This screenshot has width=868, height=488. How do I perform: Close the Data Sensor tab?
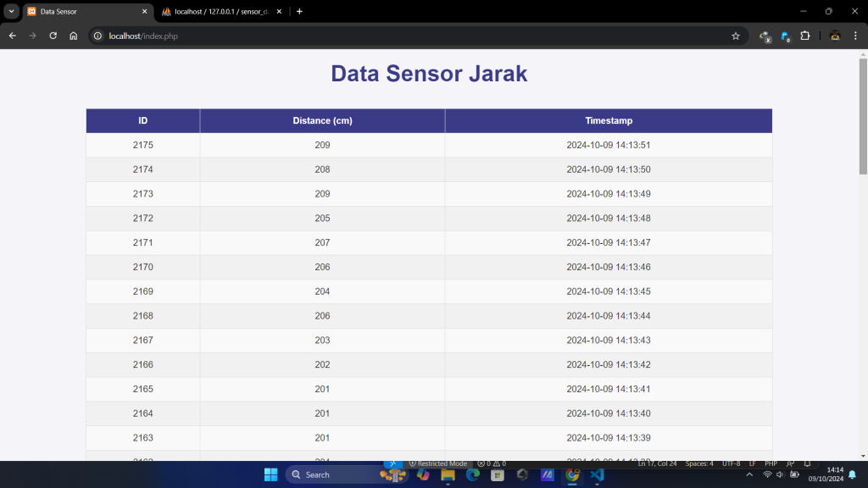click(x=144, y=12)
